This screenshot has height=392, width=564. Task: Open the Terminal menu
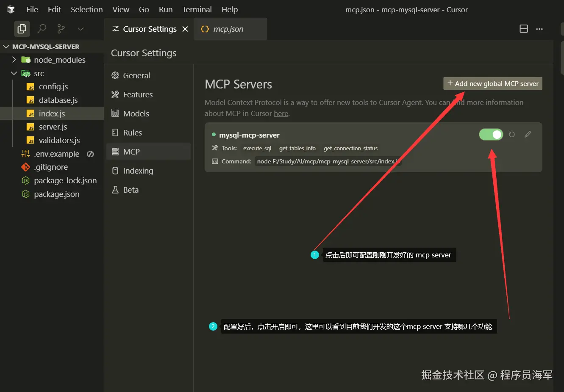197,9
